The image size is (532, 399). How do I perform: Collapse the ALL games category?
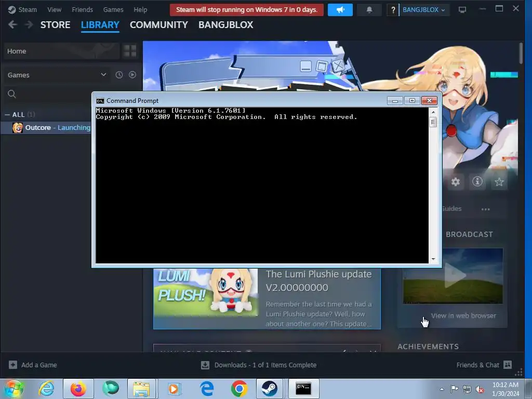point(7,115)
